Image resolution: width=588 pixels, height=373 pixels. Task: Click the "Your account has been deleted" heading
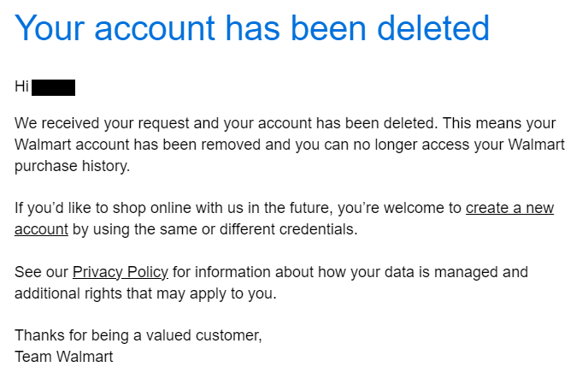click(252, 29)
